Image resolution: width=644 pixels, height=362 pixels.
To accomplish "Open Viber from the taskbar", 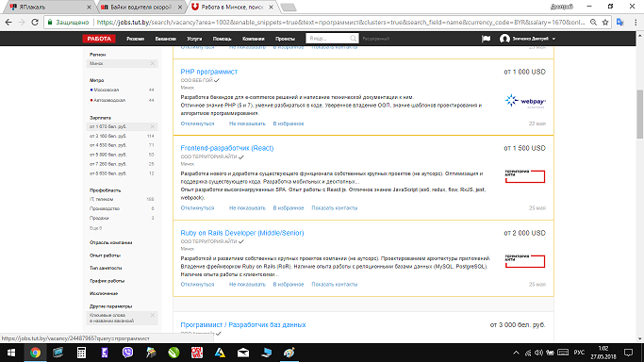I will click(127, 353).
